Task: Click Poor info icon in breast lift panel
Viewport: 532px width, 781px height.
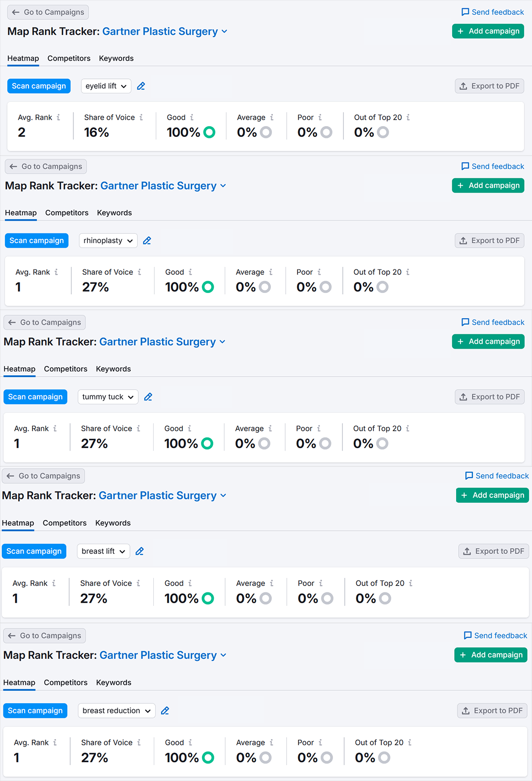Action: click(x=321, y=584)
